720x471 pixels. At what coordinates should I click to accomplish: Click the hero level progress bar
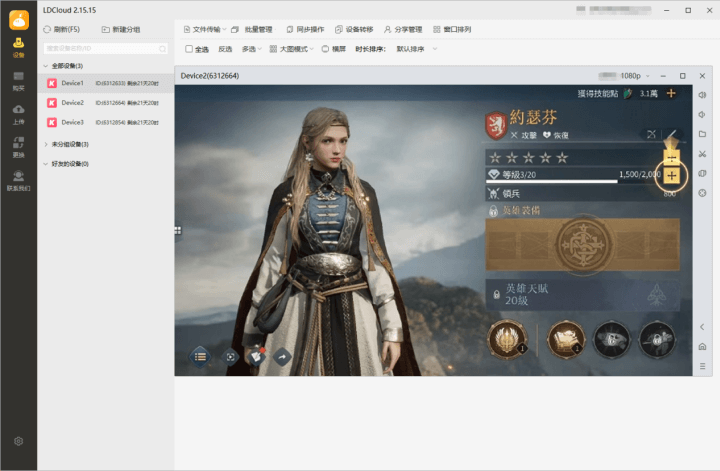pos(551,182)
